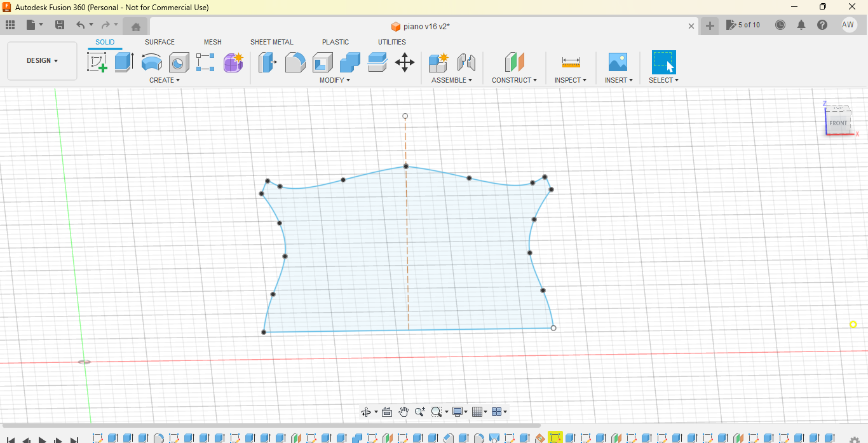Expand the SELECT menu
This screenshot has height=443, width=868.
663,80
